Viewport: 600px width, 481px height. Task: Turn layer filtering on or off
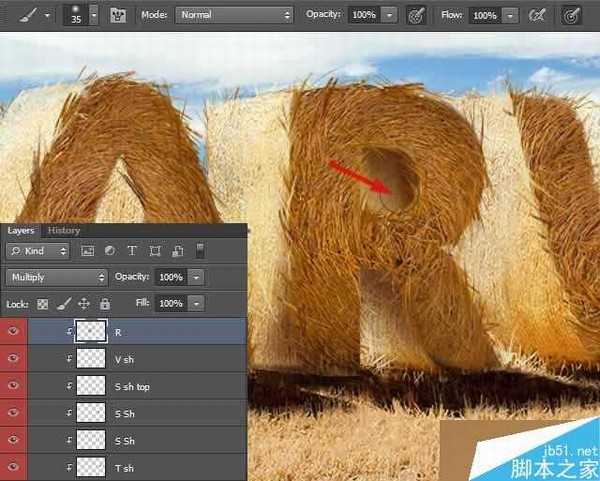(x=199, y=250)
